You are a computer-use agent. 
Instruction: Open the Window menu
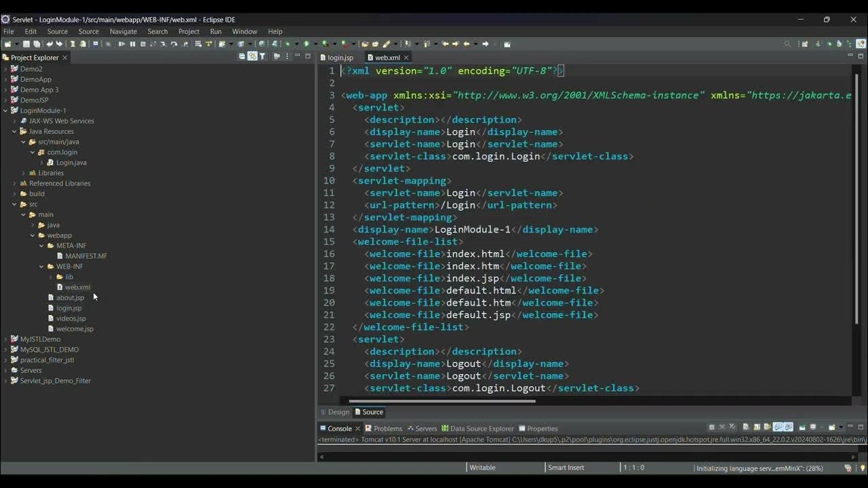pyautogui.click(x=245, y=31)
